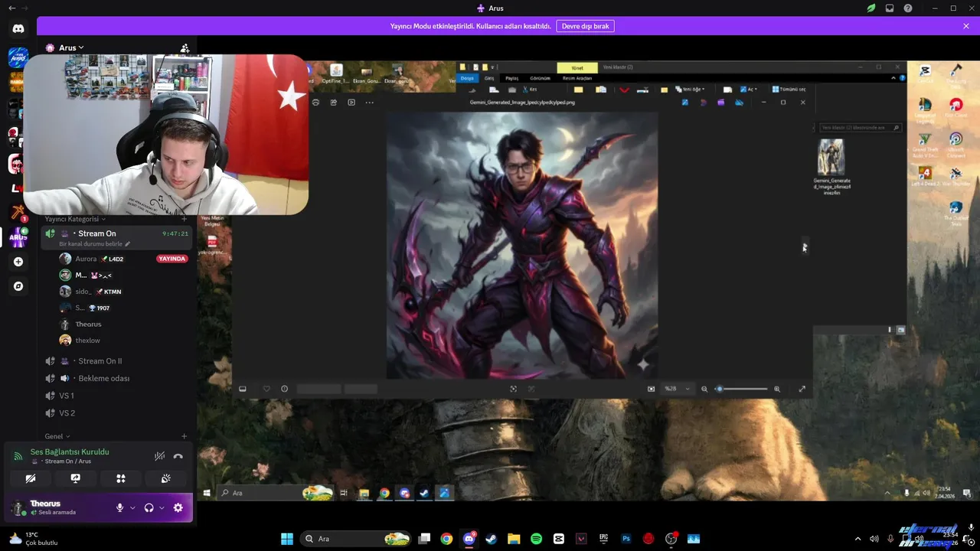The image size is (980, 551).
Task: Open the Arus server icon in sidebar
Action: pos(18,236)
